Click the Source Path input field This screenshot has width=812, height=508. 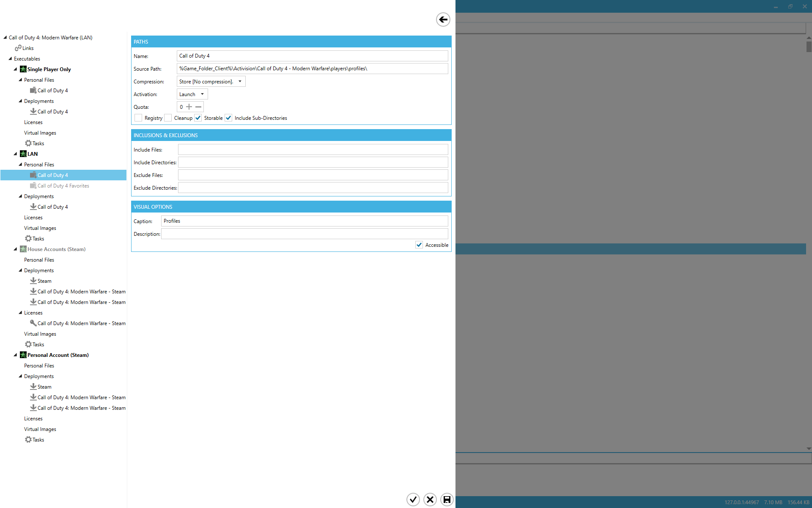[x=312, y=69]
